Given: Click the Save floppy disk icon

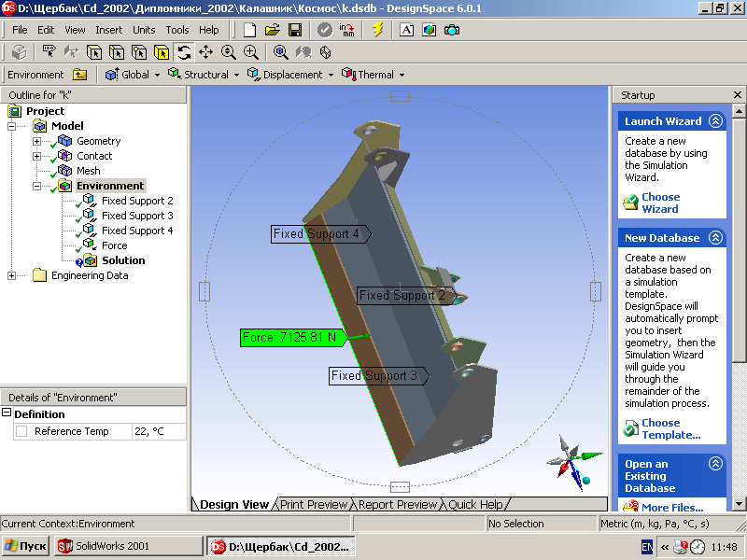Looking at the screenshot, I should [x=295, y=30].
